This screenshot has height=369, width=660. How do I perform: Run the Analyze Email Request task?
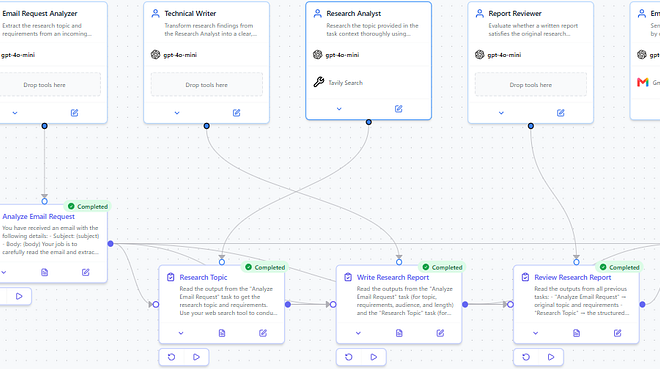[x=19, y=296]
